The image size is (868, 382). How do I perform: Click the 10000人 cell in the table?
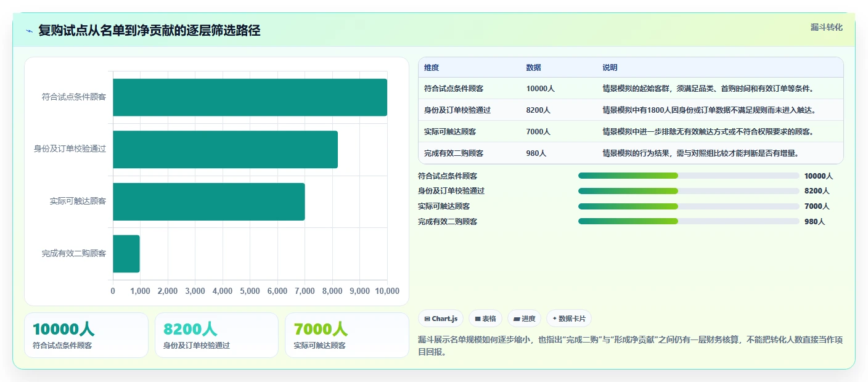[540, 89]
